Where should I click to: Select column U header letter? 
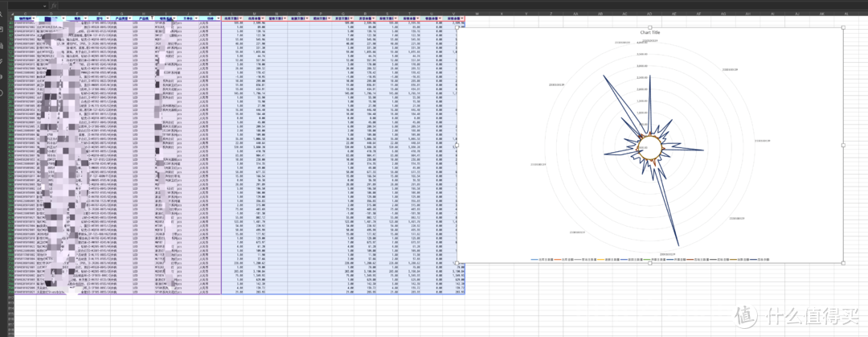(432, 14)
